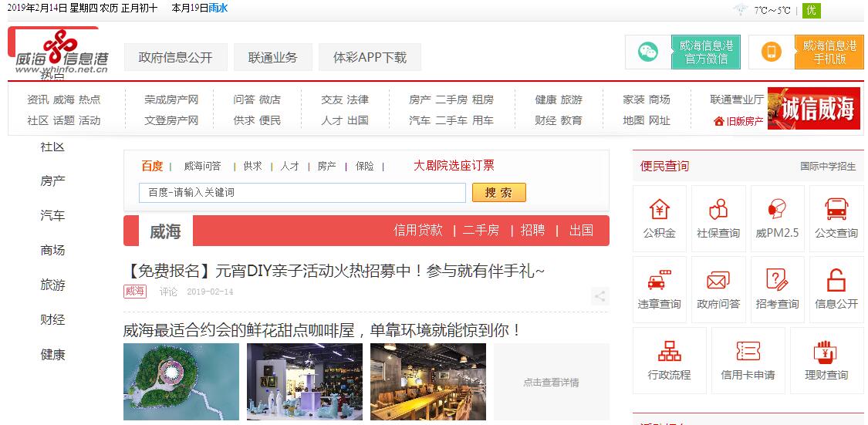Viewport: 868px width, 425px height.
Task: Click into the 百度 keyword search field
Action: click(302, 193)
